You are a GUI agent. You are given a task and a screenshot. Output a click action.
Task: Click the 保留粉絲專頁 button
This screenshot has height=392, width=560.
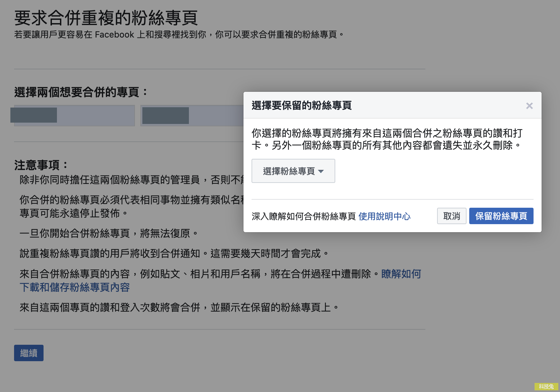[x=501, y=216]
